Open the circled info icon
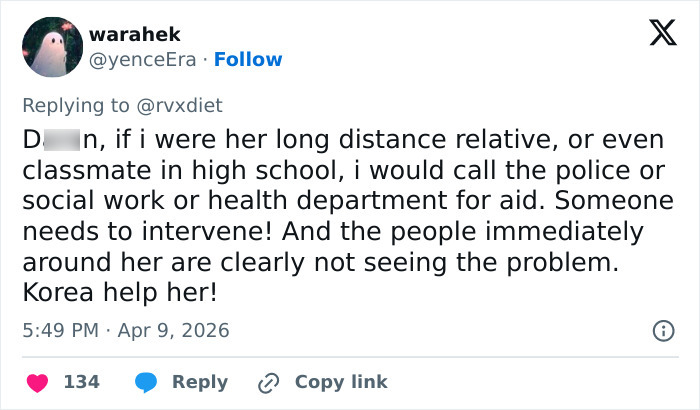This screenshot has height=410, width=700. (x=662, y=330)
